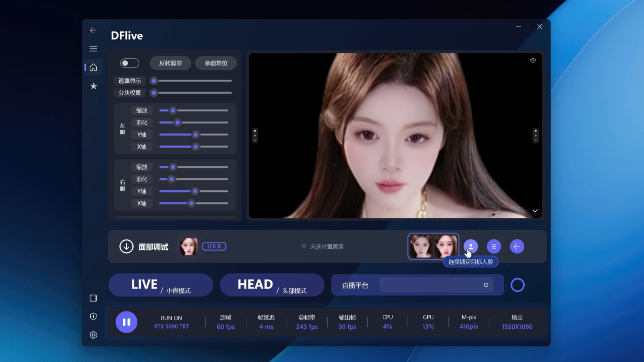Adjust the 左眼 羽化 slider

click(x=194, y=122)
